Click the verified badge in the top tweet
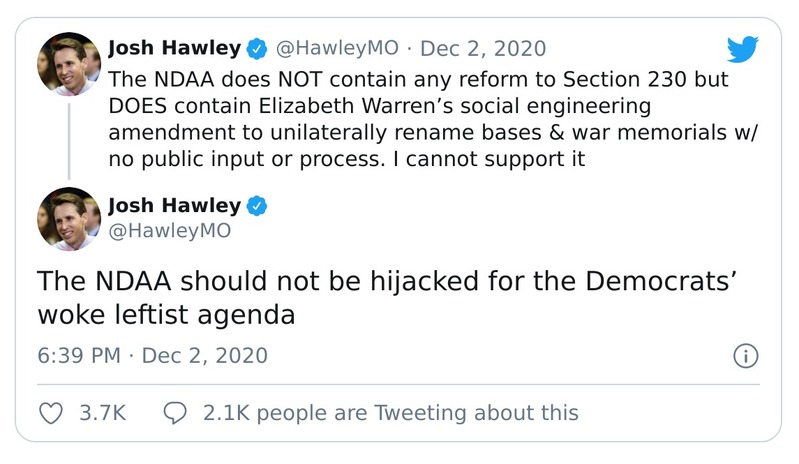Viewport: 799px width, 464px height. point(257,48)
